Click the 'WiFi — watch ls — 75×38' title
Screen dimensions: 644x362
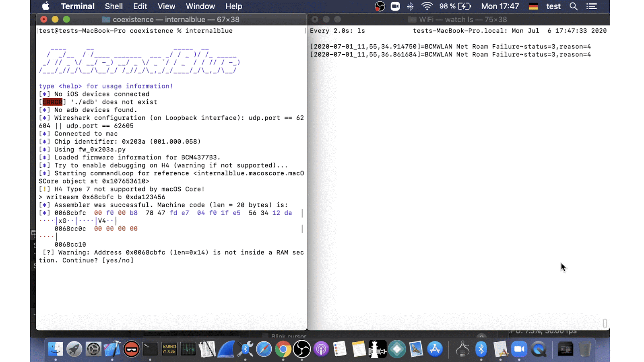[x=463, y=19]
